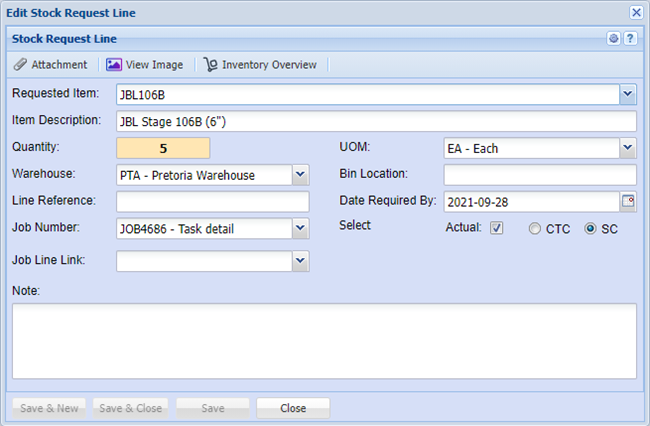The width and height of the screenshot is (650, 426).
Task: Open the settings gear icon in panel header
Action: pyautogui.click(x=614, y=39)
